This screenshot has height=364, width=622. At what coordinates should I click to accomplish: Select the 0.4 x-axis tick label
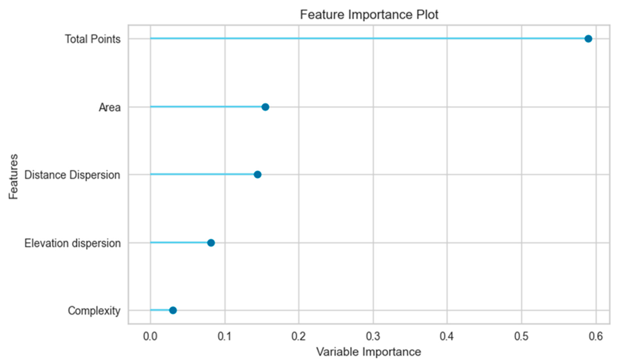pos(447,336)
